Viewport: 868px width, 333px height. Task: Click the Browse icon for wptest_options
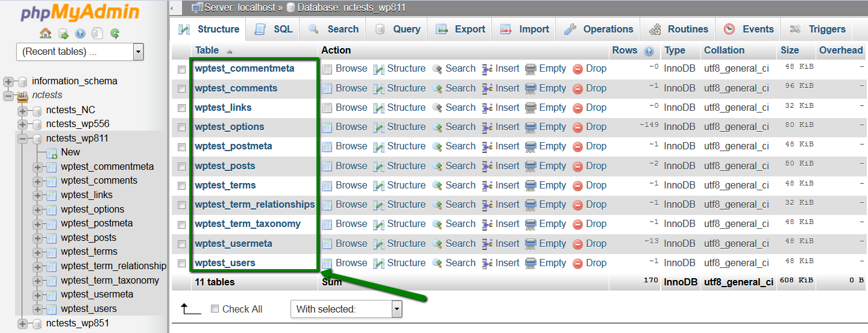coord(327,127)
